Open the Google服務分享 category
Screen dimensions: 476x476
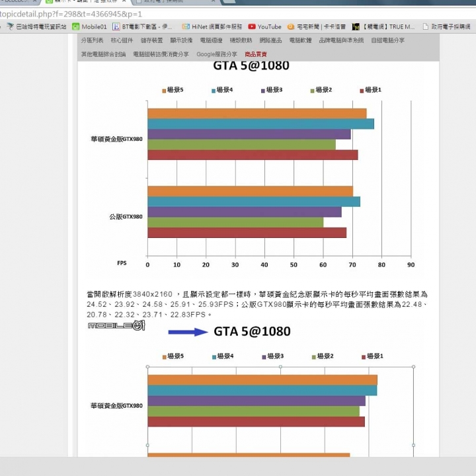tap(216, 54)
